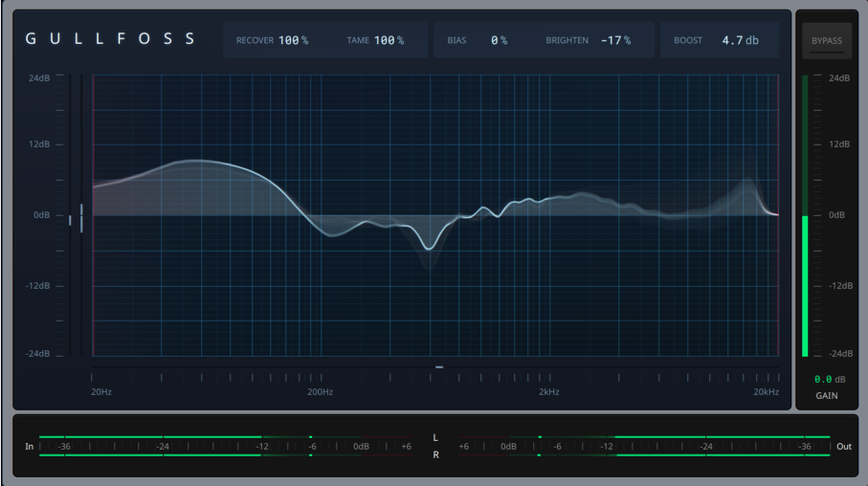Click the left 24dB scale label

click(x=38, y=78)
